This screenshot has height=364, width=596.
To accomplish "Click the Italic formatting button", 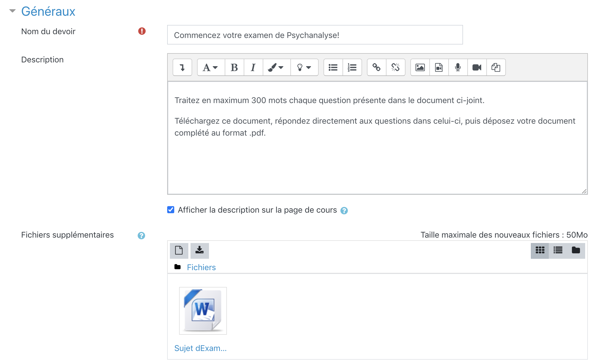I will (253, 67).
